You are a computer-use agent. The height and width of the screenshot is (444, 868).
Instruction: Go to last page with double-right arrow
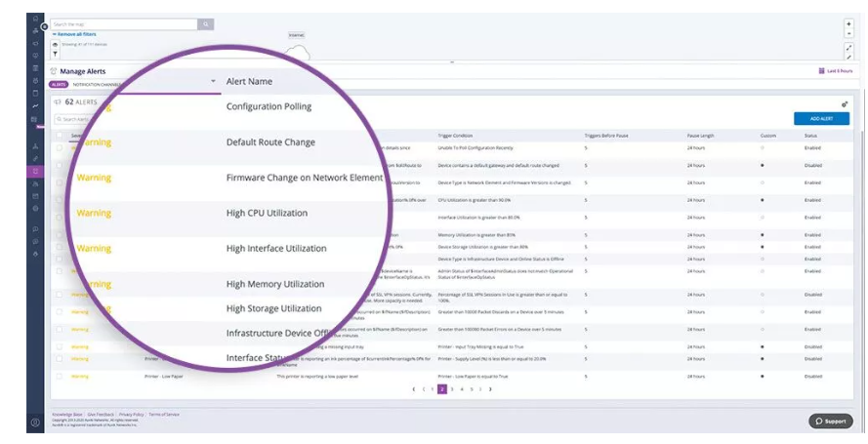click(490, 389)
